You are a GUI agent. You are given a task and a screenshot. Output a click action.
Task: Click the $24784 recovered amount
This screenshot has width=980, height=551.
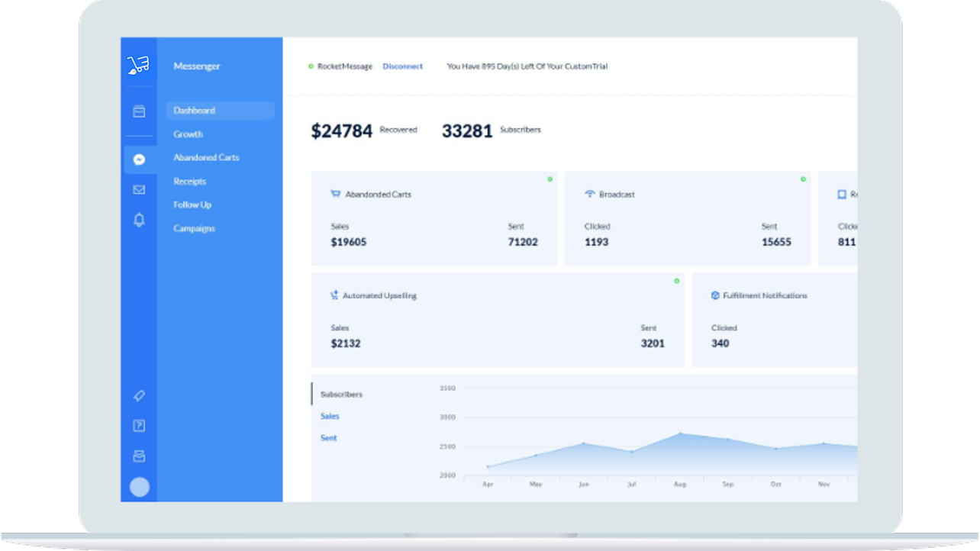341,131
